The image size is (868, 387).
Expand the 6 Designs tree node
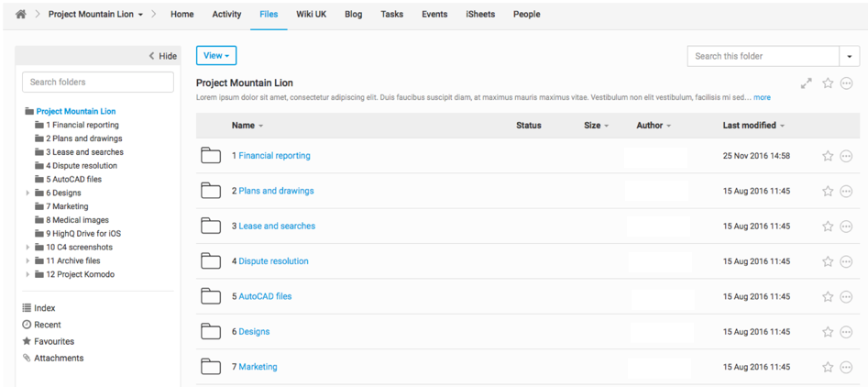pyautogui.click(x=28, y=193)
